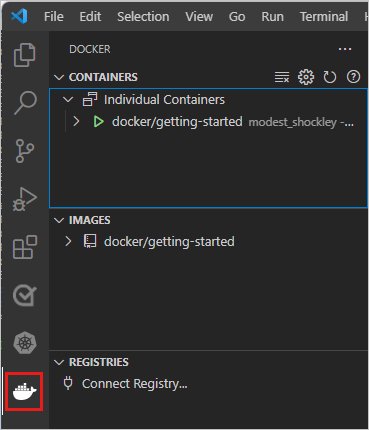Select the Individual Containers label
The image size is (369, 430).
(164, 99)
